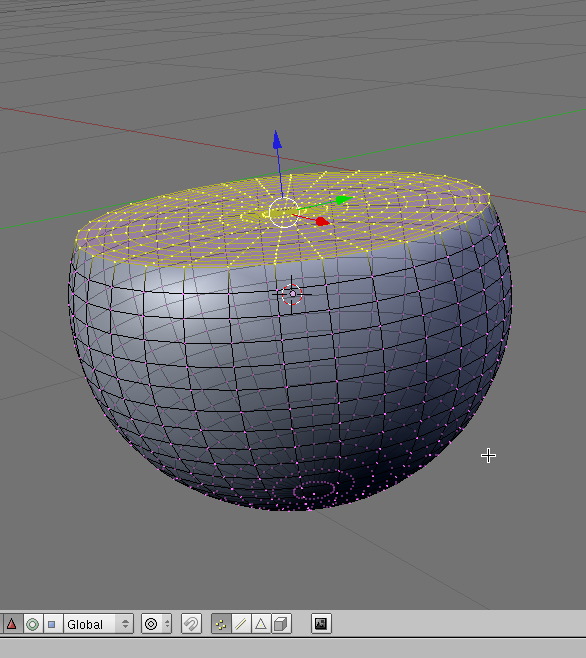This screenshot has height=658, width=586.
Task: Select the rotate manipulator ring icon
Action: [32, 624]
